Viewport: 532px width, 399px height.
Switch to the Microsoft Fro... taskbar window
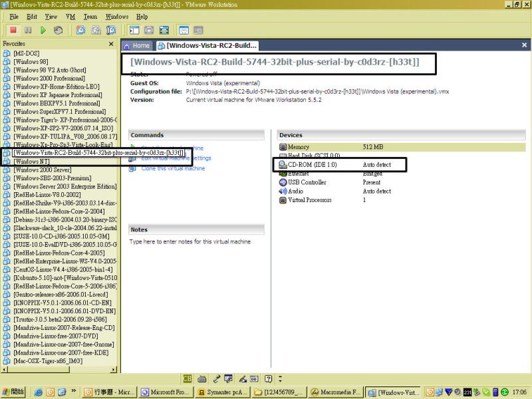click(167, 392)
